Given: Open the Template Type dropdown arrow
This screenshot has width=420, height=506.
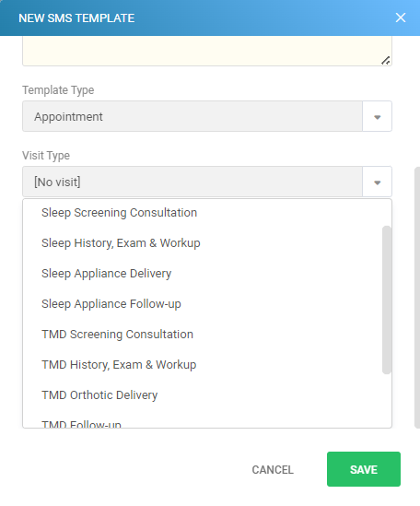Looking at the screenshot, I should pyautogui.click(x=377, y=116).
